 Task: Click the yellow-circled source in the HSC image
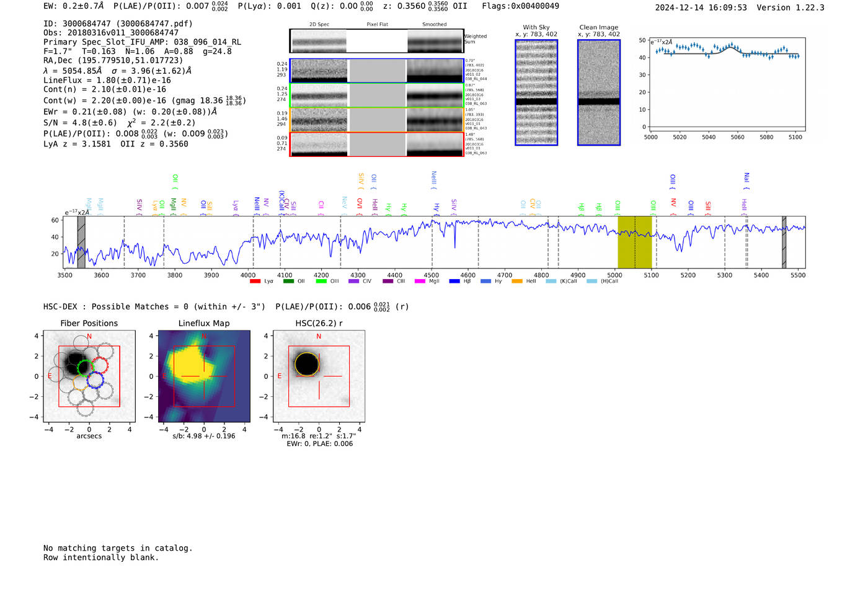pos(307,364)
